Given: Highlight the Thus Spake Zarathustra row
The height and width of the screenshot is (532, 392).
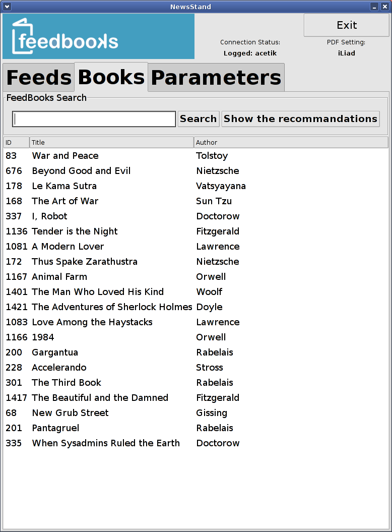Looking at the screenshot, I should click(85, 262).
